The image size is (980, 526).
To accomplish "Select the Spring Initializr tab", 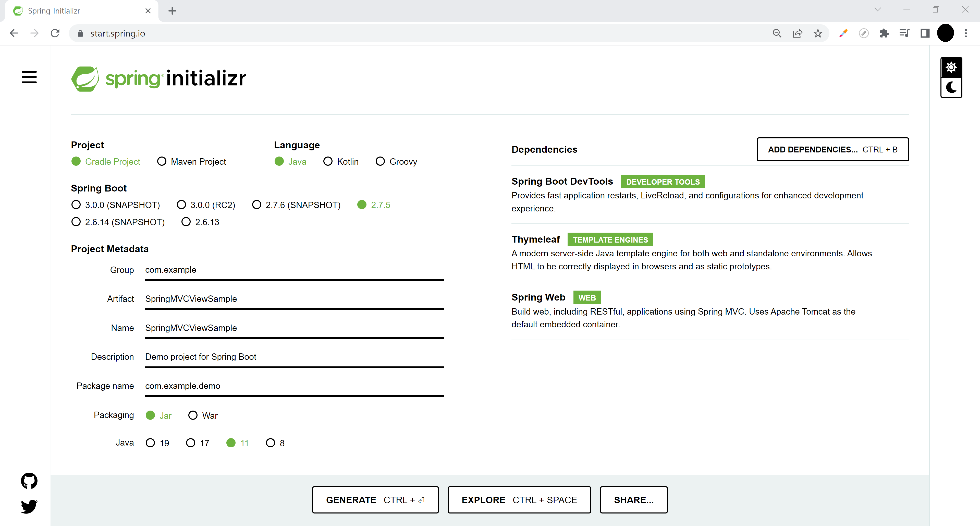I will tap(76, 11).
